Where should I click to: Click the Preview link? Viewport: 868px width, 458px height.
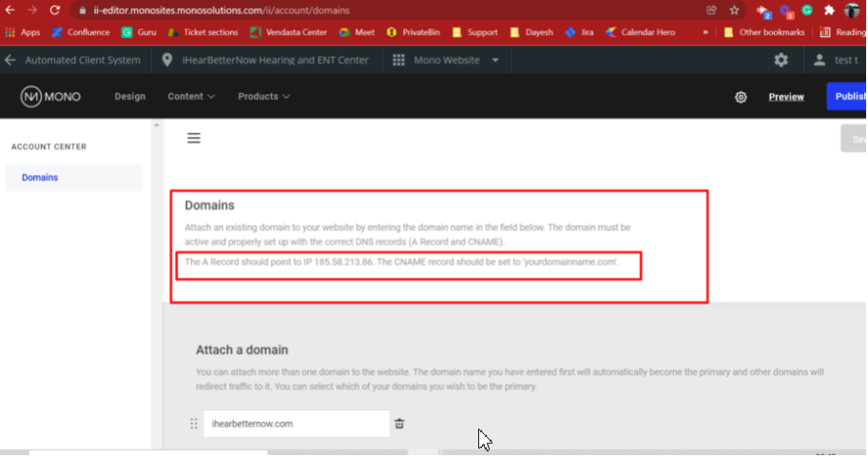(x=785, y=97)
